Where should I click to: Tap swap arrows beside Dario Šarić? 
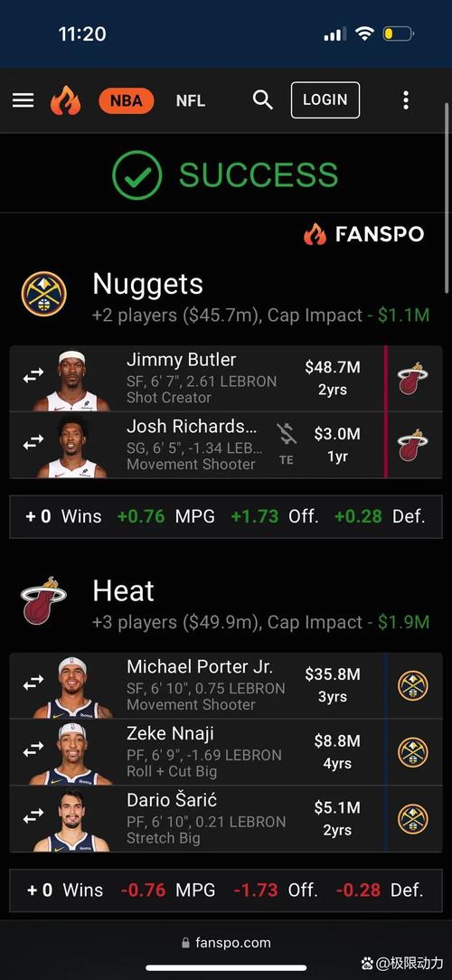click(x=33, y=815)
